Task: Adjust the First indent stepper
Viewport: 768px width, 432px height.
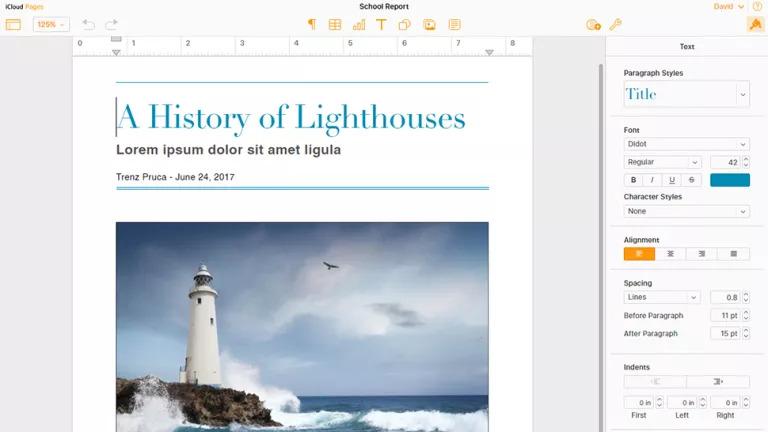Action: tap(659, 402)
